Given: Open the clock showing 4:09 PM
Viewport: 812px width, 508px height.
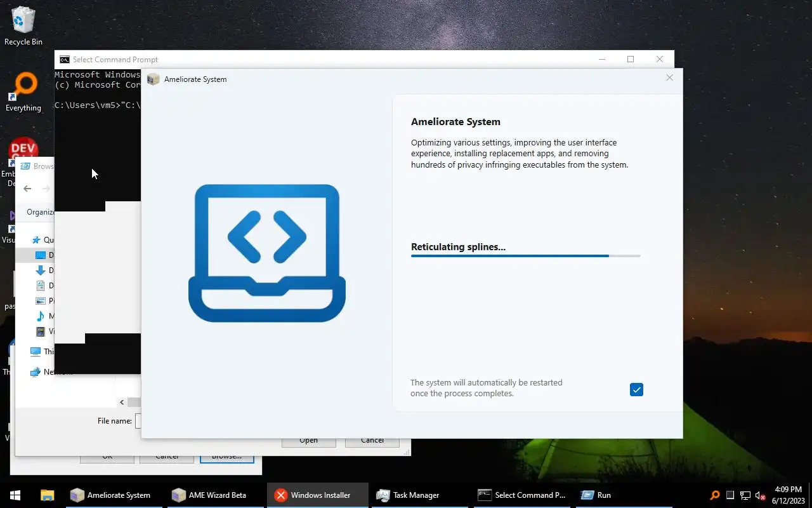Looking at the screenshot, I should pos(789,495).
